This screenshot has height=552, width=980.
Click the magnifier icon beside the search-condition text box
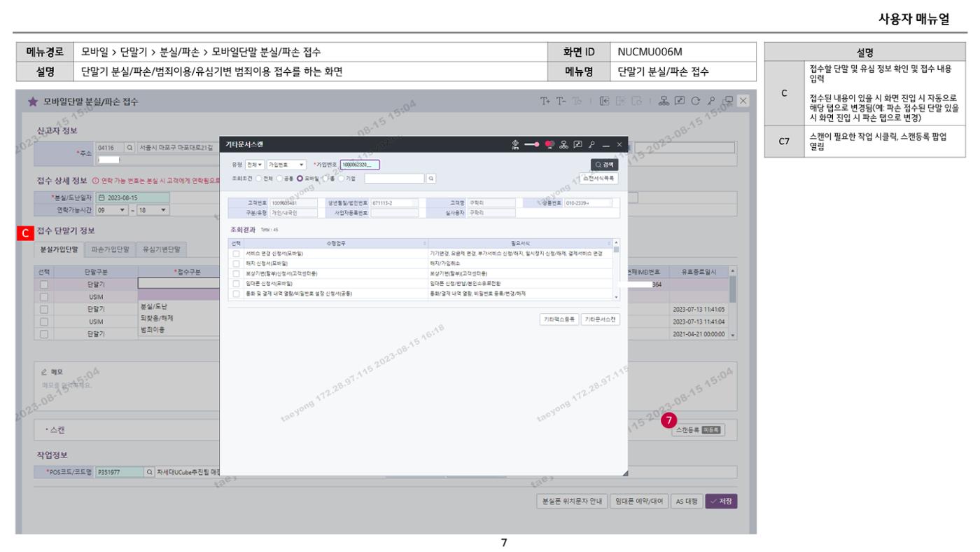tap(430, 179)
